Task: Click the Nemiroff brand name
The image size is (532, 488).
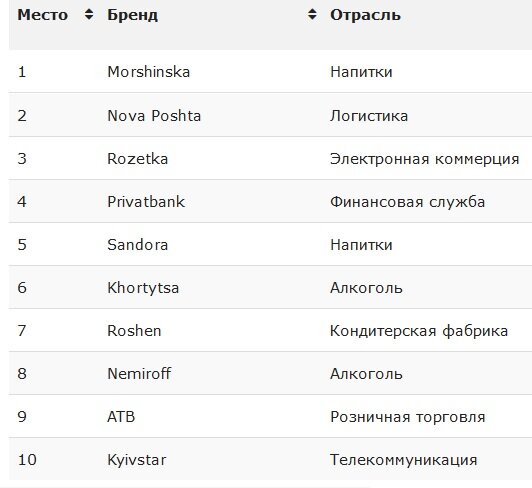Action: coord(139,374)
